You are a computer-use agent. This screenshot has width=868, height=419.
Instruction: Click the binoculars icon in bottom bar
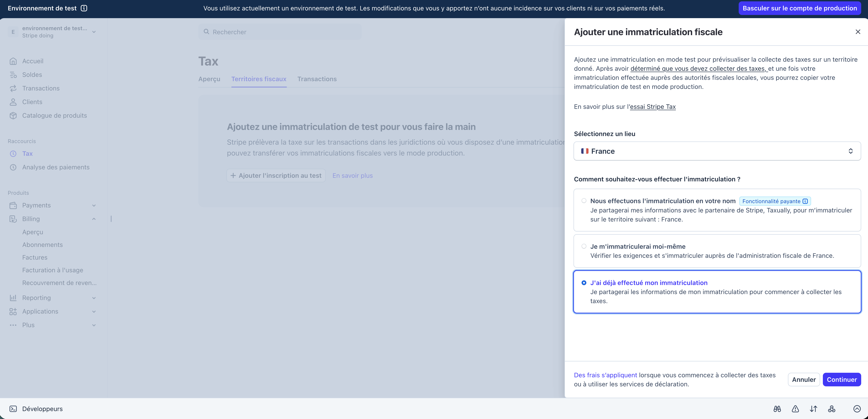(x=777, y=409)
